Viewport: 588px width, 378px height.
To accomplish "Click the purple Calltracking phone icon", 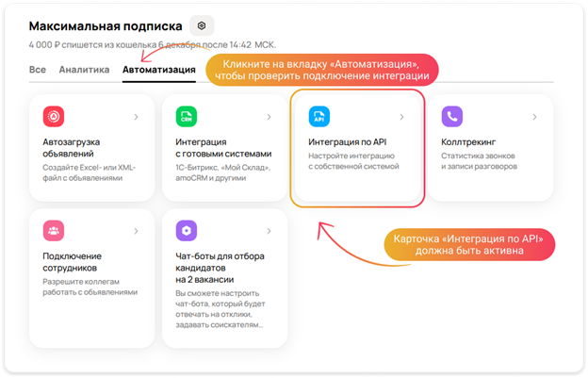I will tap(453, 117).
